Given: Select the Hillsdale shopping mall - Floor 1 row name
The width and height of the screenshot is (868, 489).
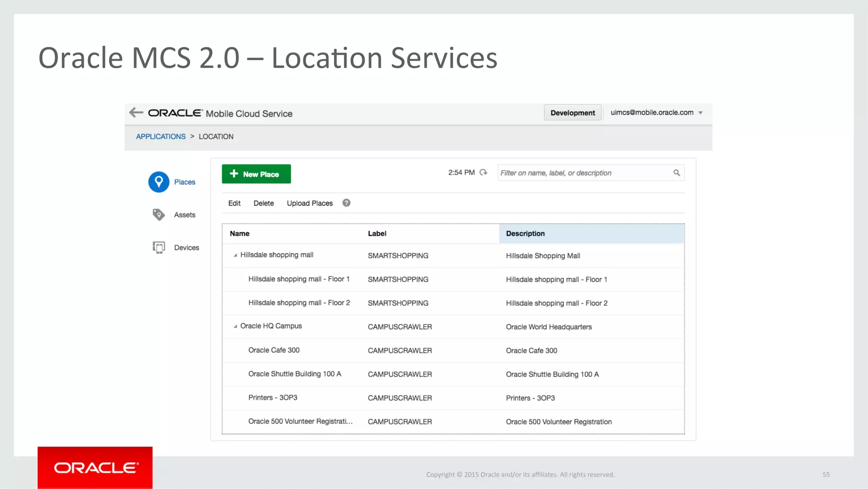Looking at the screenshot, I should [299, 279].
